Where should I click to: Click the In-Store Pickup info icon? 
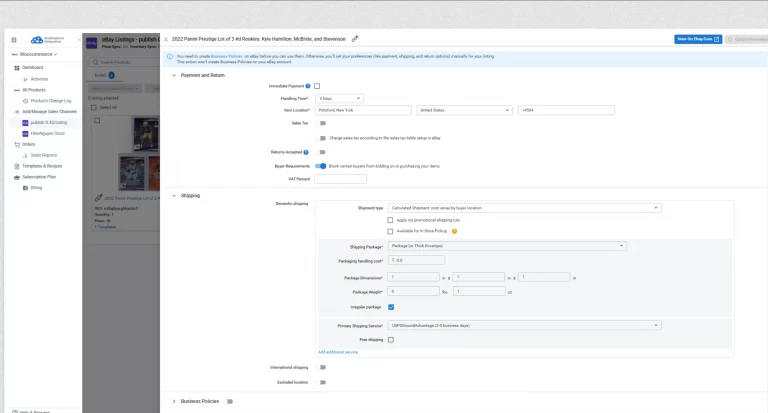(454, 231)
